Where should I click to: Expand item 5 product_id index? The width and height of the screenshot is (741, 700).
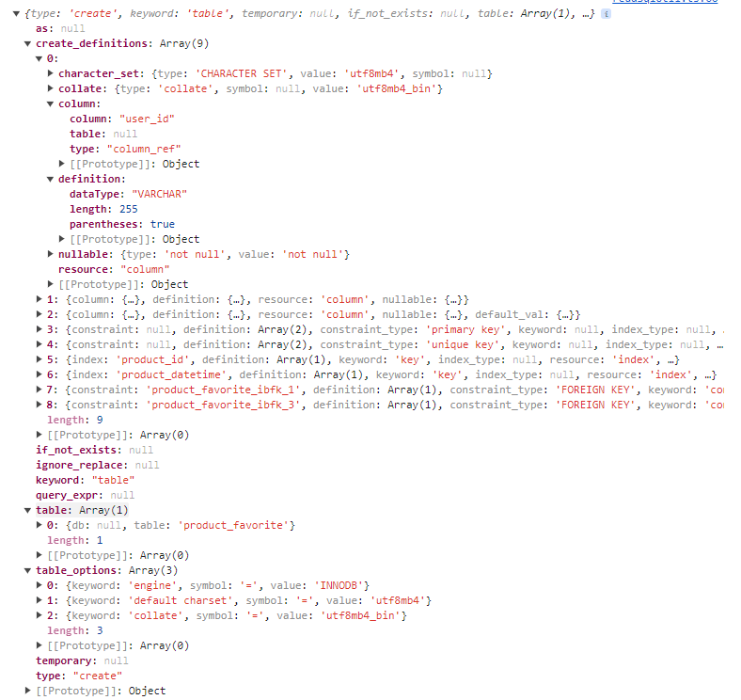tap(39, 360)
